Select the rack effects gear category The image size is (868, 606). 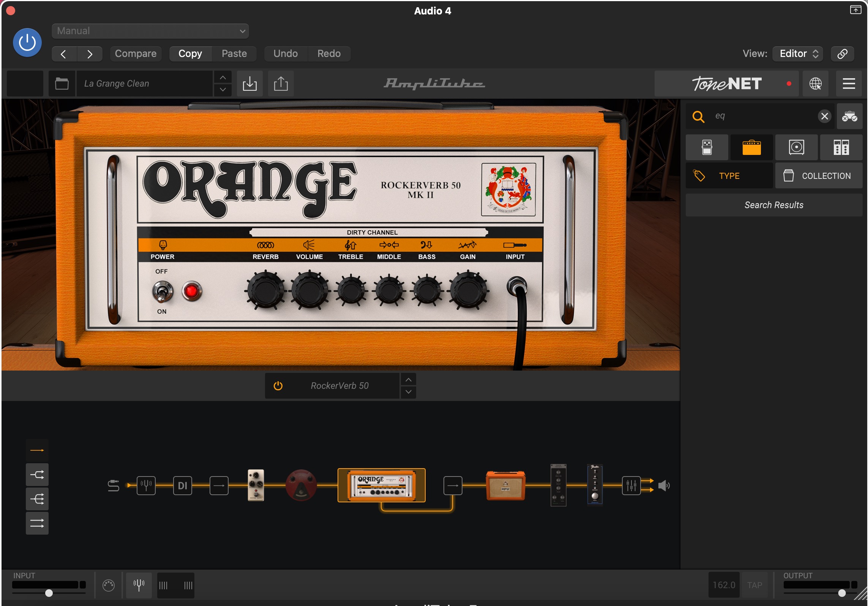coord(841,147)
